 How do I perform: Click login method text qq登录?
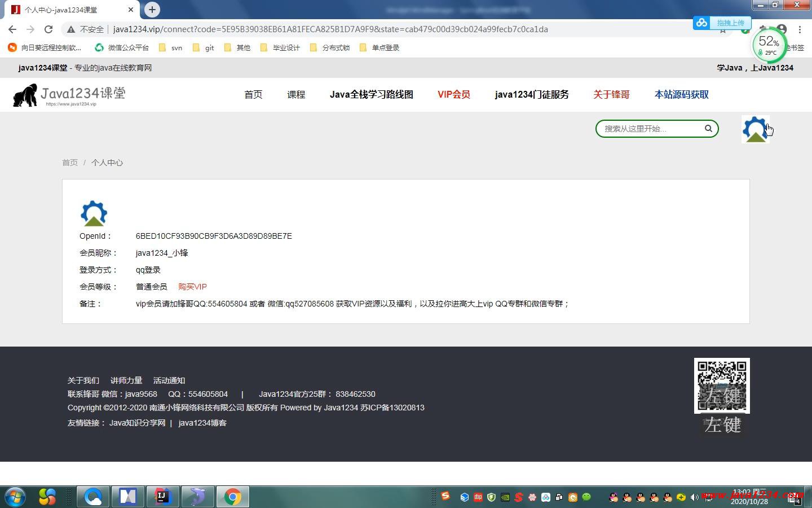coord(148,270)
